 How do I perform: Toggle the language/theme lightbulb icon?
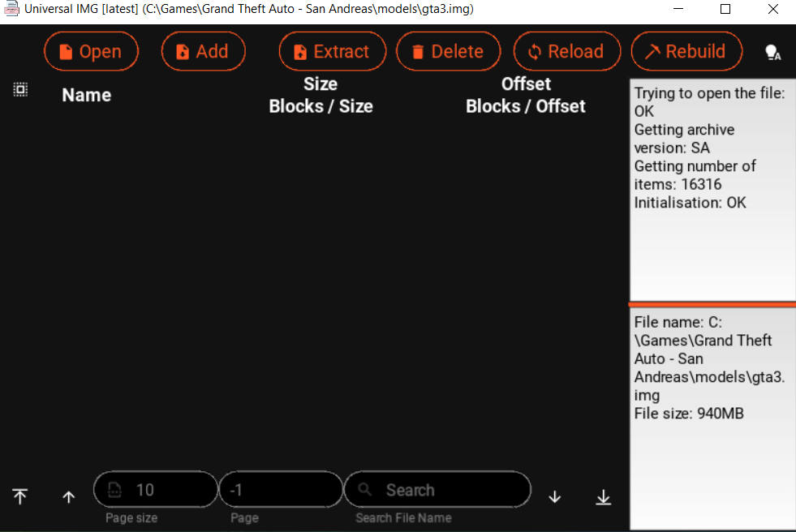[772, 52]
